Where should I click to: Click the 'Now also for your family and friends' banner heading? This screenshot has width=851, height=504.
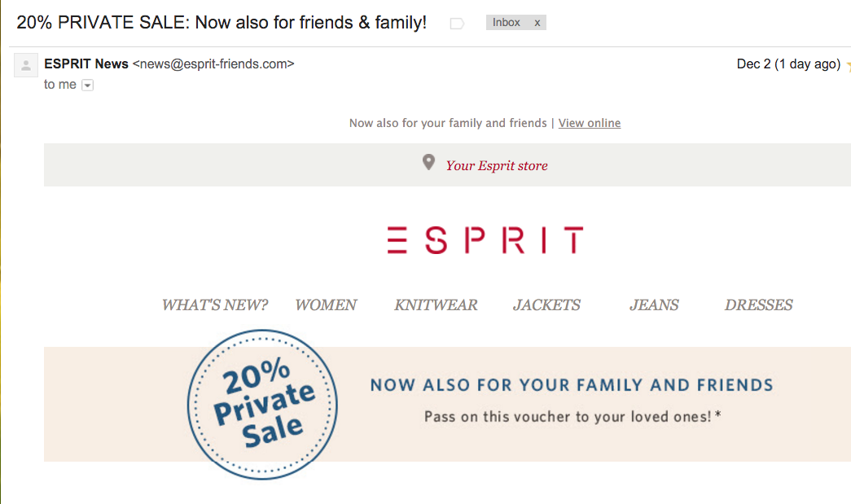click(x=572, y=385)
